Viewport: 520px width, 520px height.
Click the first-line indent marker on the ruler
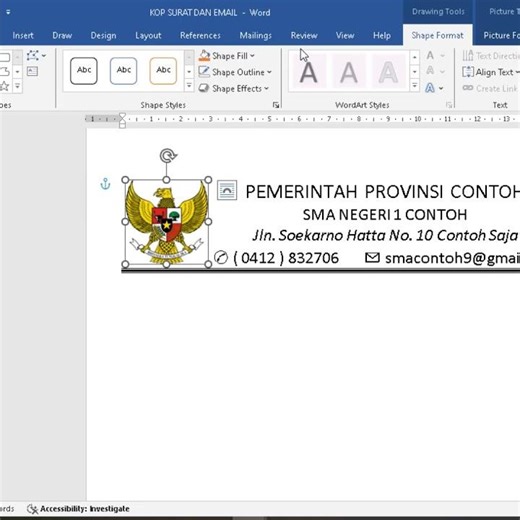[x=122, y=116]
